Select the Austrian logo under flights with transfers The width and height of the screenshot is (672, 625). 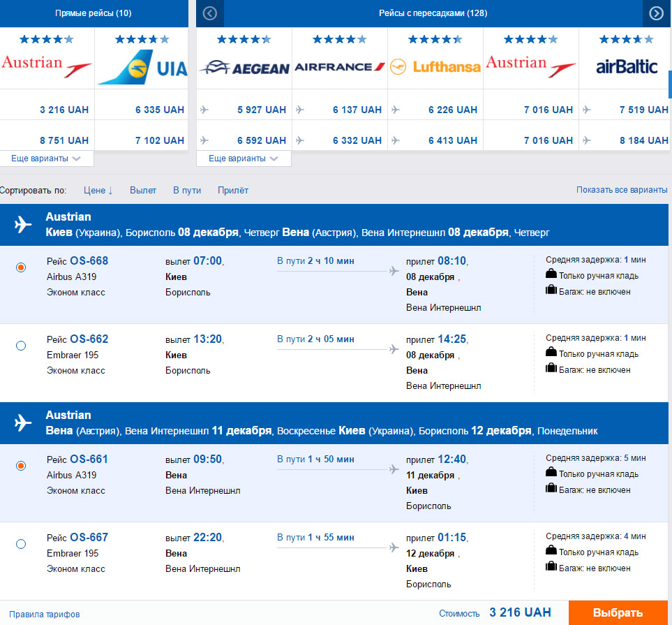coord(531,66)
